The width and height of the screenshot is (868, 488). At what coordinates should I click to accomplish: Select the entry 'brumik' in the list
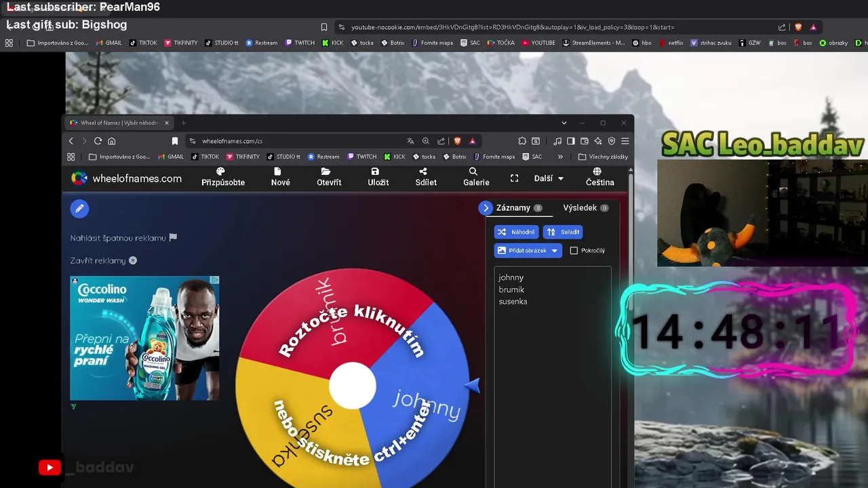click(511, 289)
